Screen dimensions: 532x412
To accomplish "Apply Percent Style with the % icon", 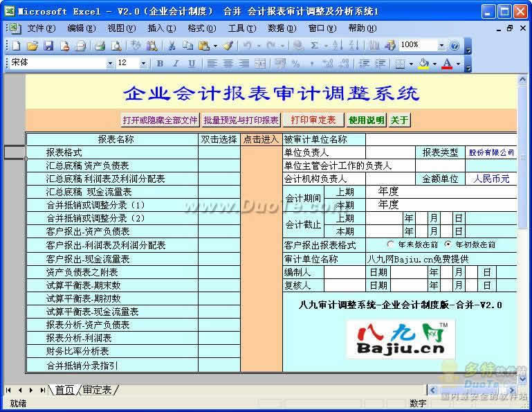I will pyautogui.click(x=295, y=63).
